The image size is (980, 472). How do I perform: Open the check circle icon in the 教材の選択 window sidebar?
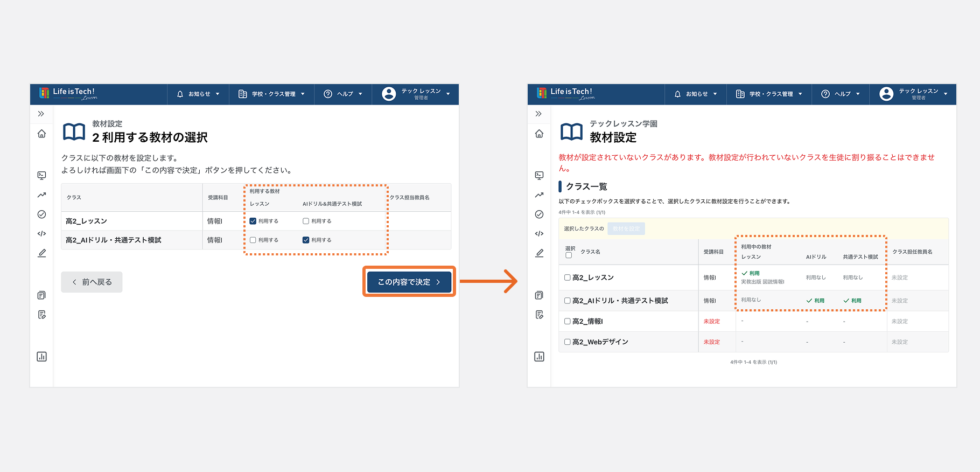click(x=41, y=214)
